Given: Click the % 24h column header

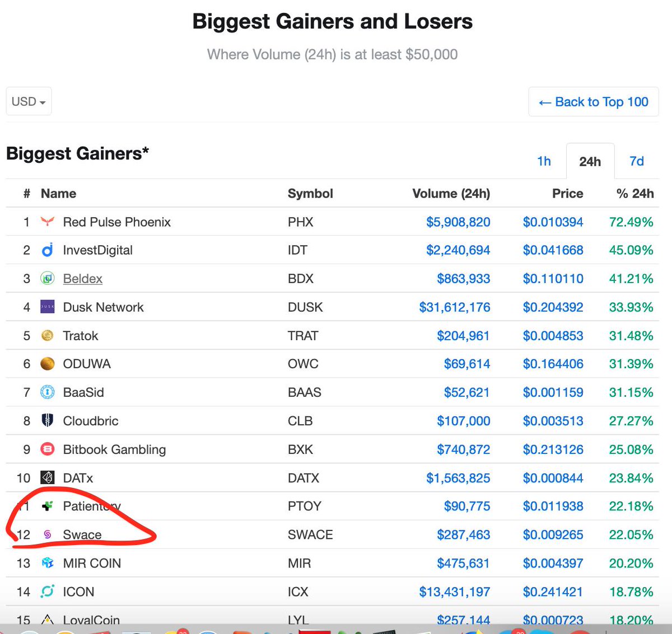Looking at the screenshot, I should pyautogui.click(x=634, y=194).
